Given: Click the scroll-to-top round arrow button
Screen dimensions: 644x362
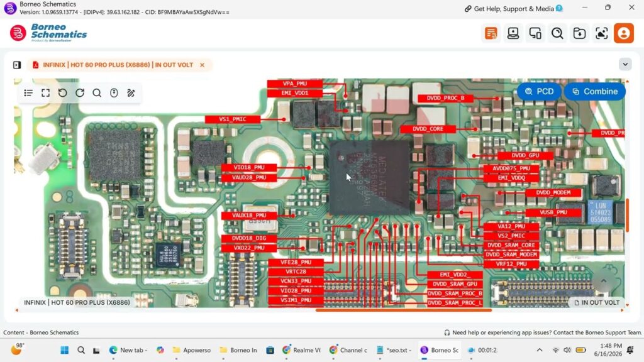Looking at the screenshot, I should coord(603,281).
